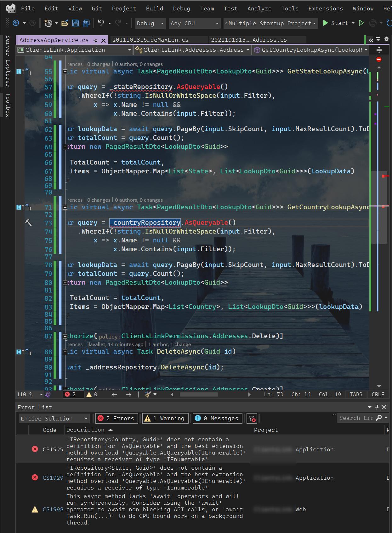Go to the next issue with the right arrow

tap(128, 394)
